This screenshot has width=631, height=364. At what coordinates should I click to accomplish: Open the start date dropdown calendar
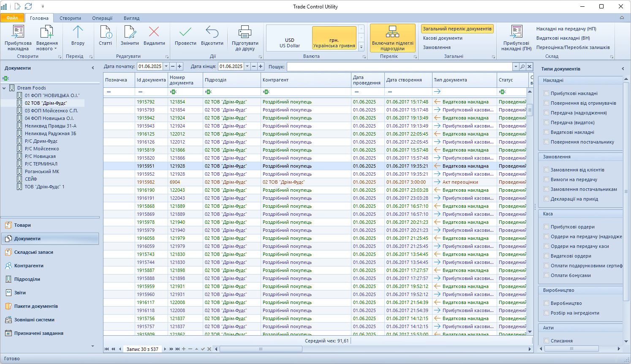coord(166,66)
